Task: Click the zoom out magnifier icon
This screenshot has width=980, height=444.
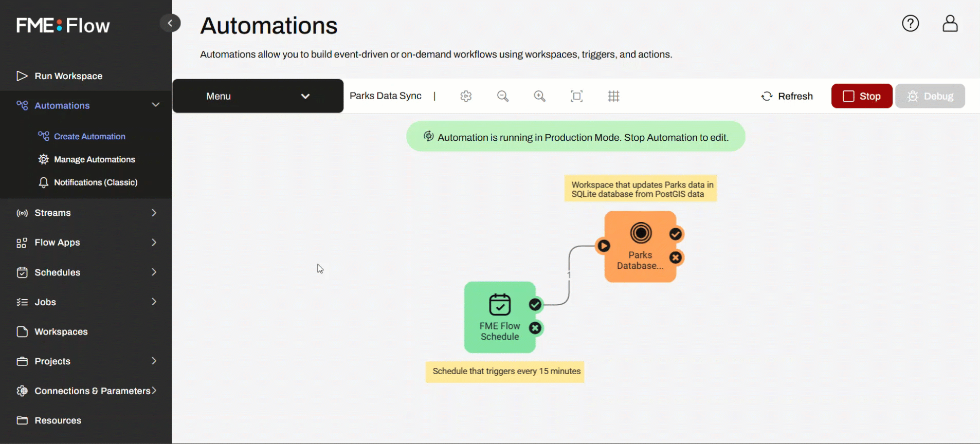Action: 503,96
